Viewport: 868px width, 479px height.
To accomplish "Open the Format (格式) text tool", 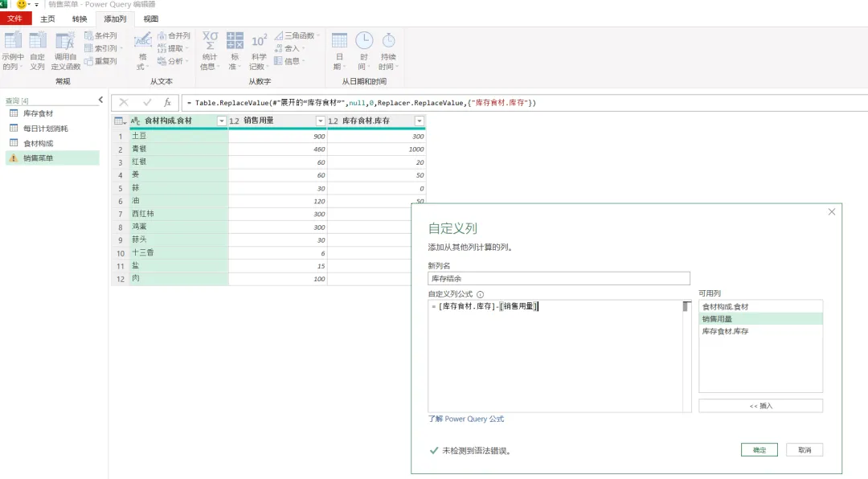I will coord(143,51).
